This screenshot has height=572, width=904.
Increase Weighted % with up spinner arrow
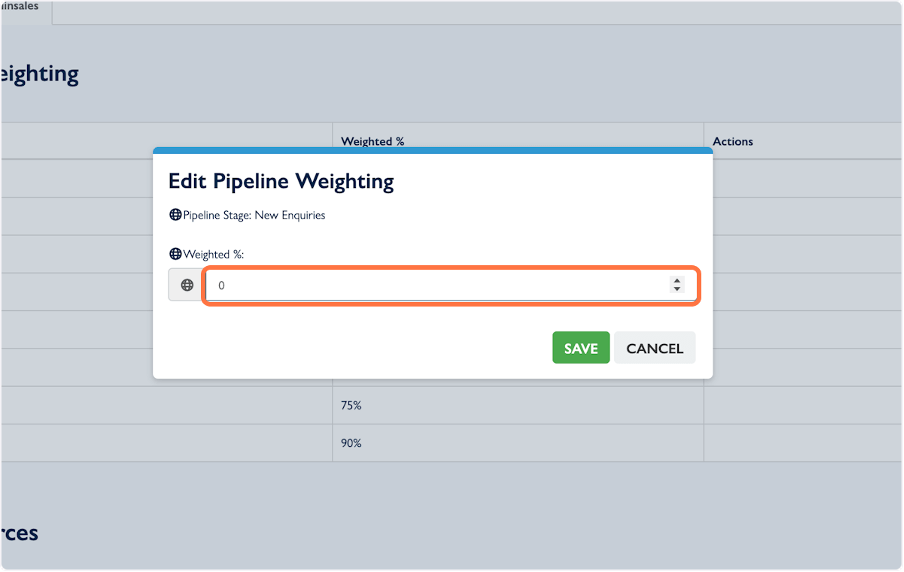[677, 280]
